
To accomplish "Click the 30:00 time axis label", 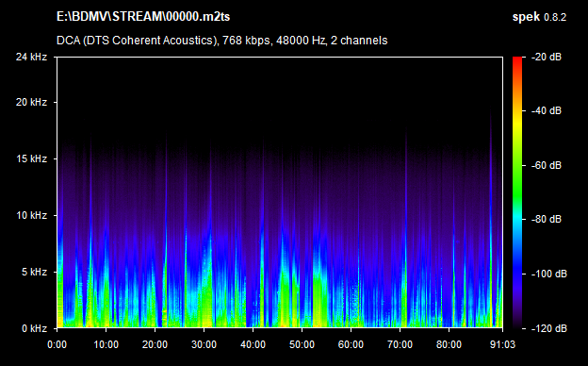I will click(x=204, y=344).
